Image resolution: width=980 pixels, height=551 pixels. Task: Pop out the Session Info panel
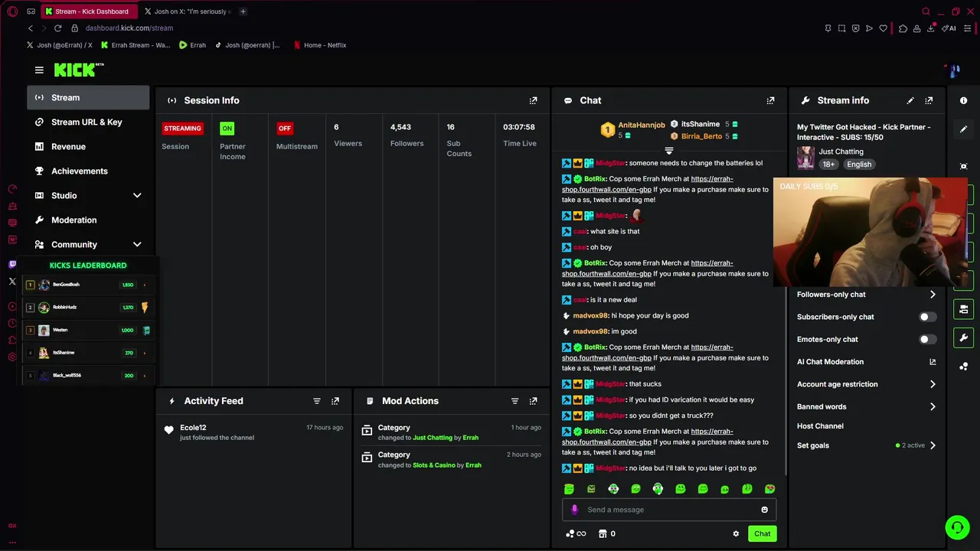(534, 100)
